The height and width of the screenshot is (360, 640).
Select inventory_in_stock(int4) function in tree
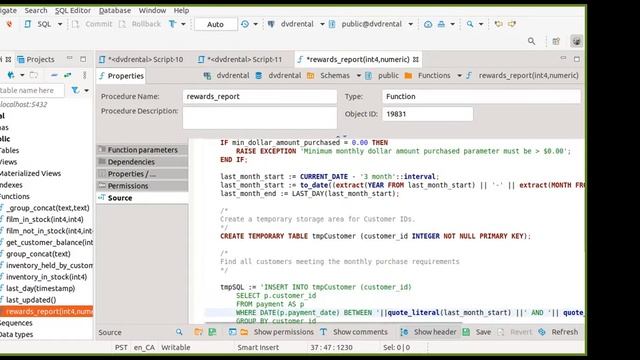46,277
